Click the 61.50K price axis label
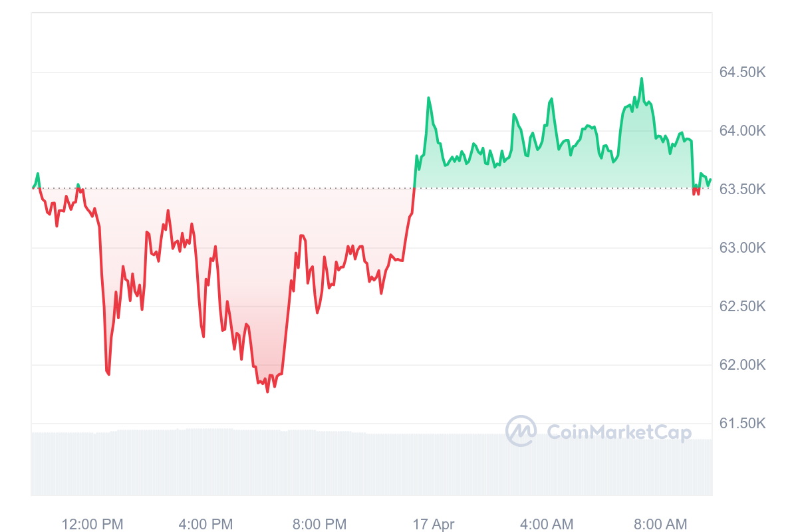Image resolution: width=798 pixels, height=532 pixels. [743, 423]
